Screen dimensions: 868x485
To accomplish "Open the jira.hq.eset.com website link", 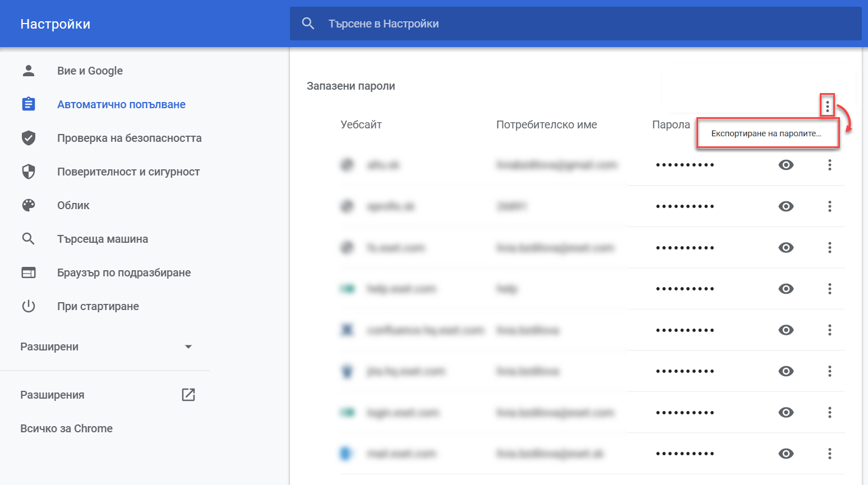I will coord(406,371).
